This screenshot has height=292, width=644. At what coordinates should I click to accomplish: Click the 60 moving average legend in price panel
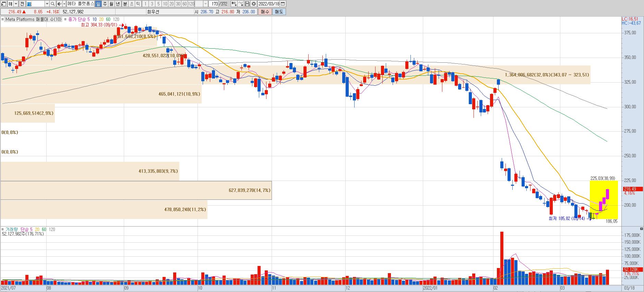(x=108, y=19)
